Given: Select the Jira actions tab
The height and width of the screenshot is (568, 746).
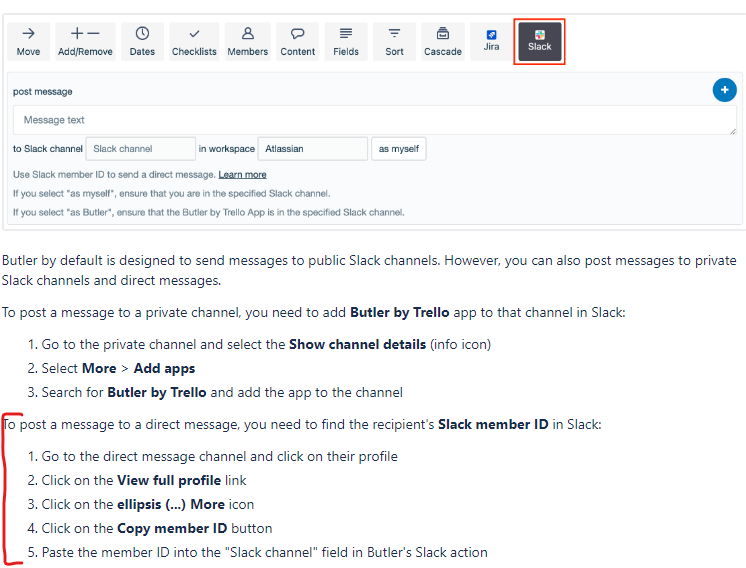Looking at the screenshot, I should click(x=491, y=41).
